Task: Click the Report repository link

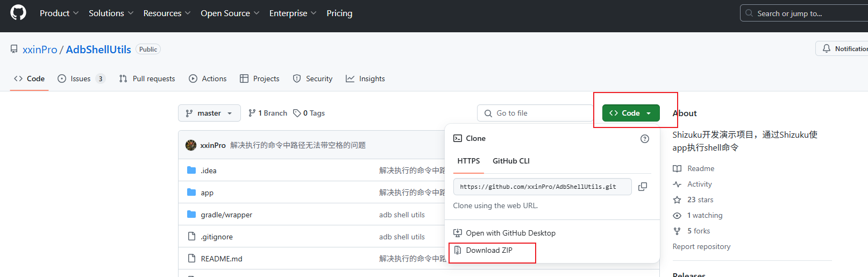Action: tap(701, 246)
